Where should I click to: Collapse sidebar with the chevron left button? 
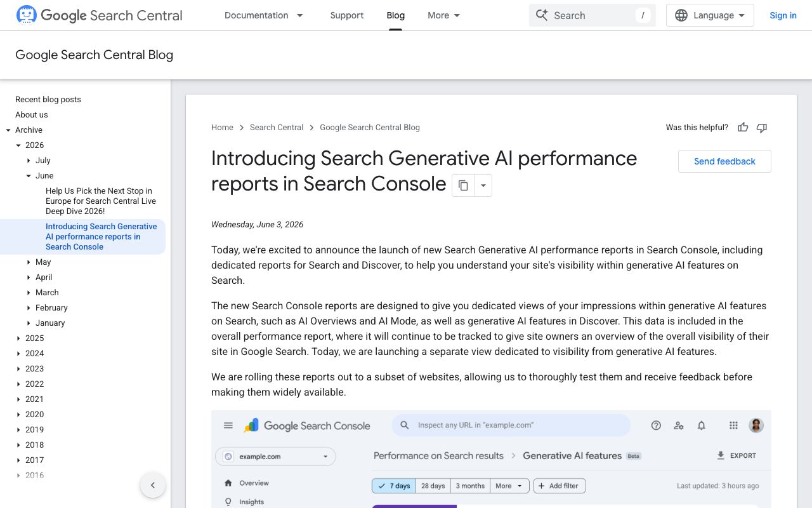tap(153, 485)
